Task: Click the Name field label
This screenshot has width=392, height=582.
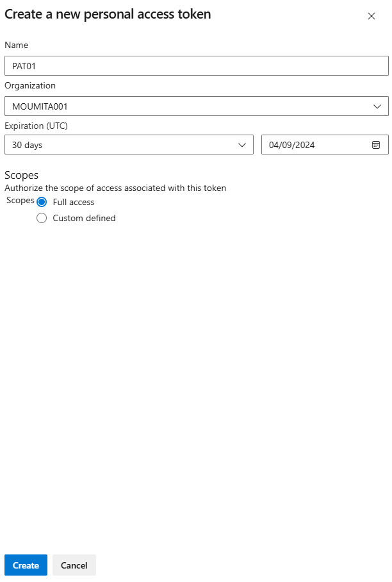Action: pos(16,46)
